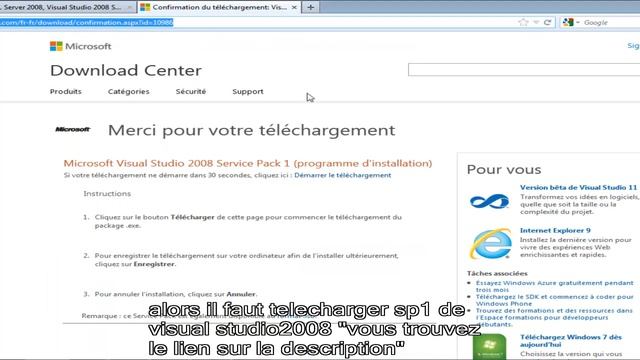640x360 pixels.
Task: Open Essayez Windows Azure gratuitement link
Action: click(555, 286)
